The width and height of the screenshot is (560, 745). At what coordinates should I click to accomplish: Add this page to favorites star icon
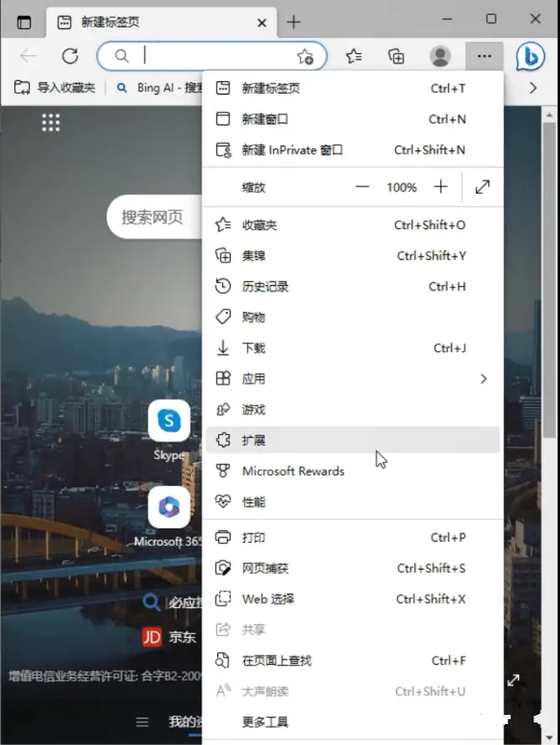coord(305,57)
